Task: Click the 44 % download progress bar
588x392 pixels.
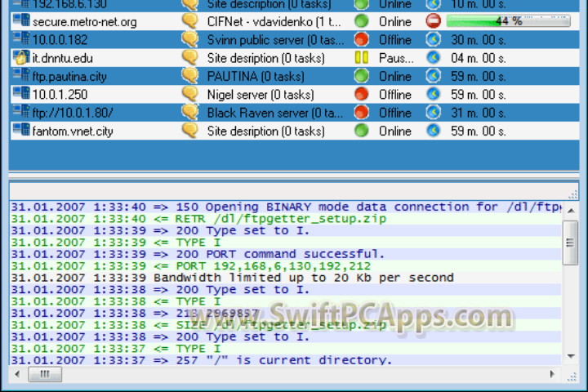Action: (x=509, y=21)
